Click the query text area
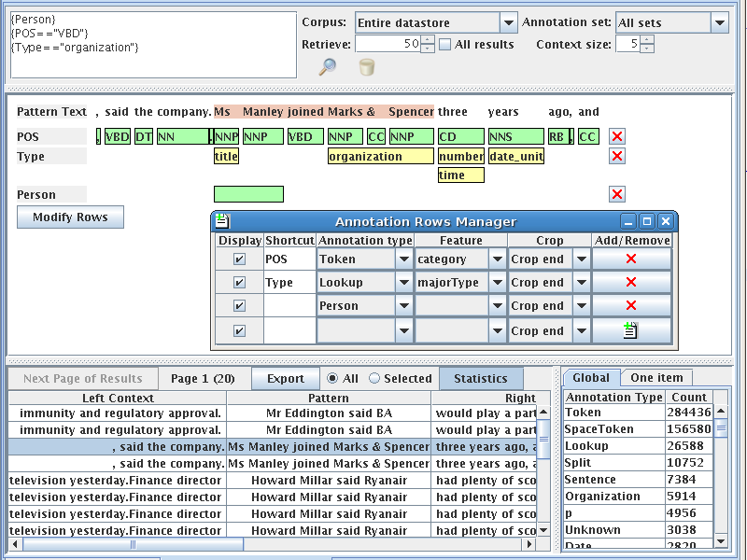This screenshot has height=560, width=747. click(153, 45)
